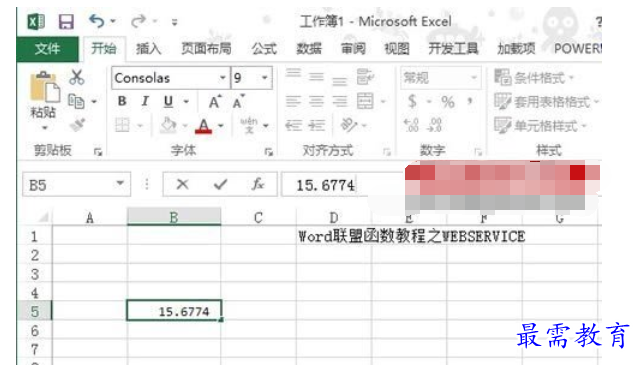Cancel formula bar entry with X
This screenshot has width=638, height=367.
182,185
